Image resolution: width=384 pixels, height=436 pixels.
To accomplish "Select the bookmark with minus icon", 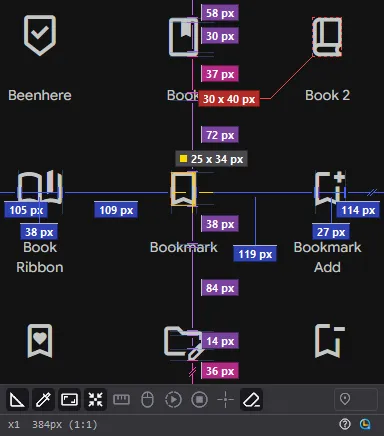I will pos(330,340).
